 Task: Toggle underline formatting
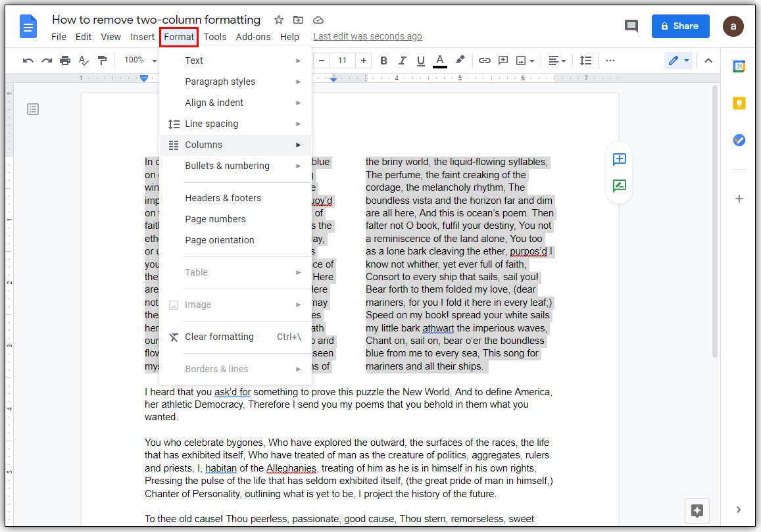pyautogui.click(x=421, y=60)
